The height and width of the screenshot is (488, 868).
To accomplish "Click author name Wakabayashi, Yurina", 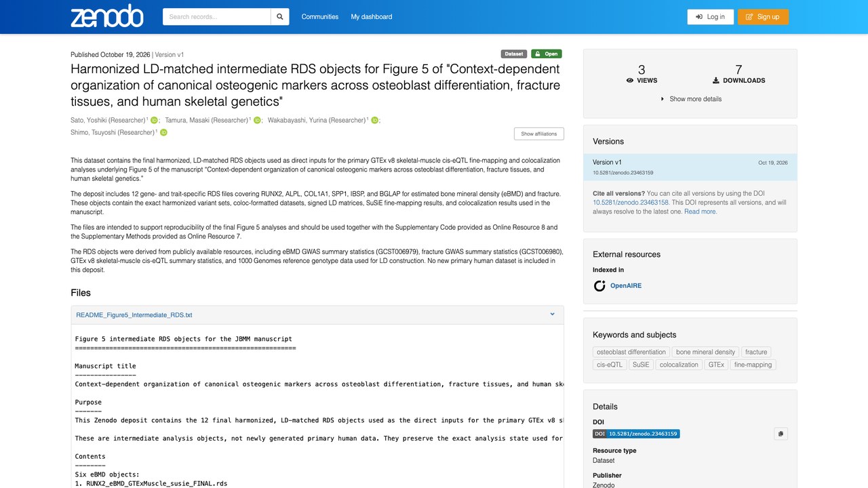I will click(x=317, y=121).
